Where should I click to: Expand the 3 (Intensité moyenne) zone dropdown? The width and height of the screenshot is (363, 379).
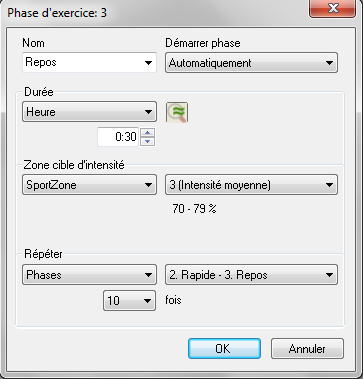click(251, 185)
